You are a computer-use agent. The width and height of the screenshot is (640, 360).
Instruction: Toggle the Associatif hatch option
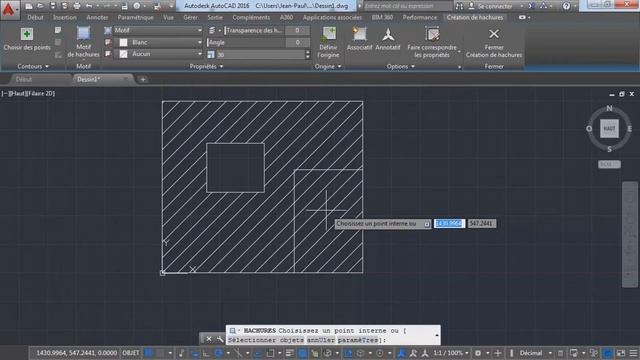point(359,39)
